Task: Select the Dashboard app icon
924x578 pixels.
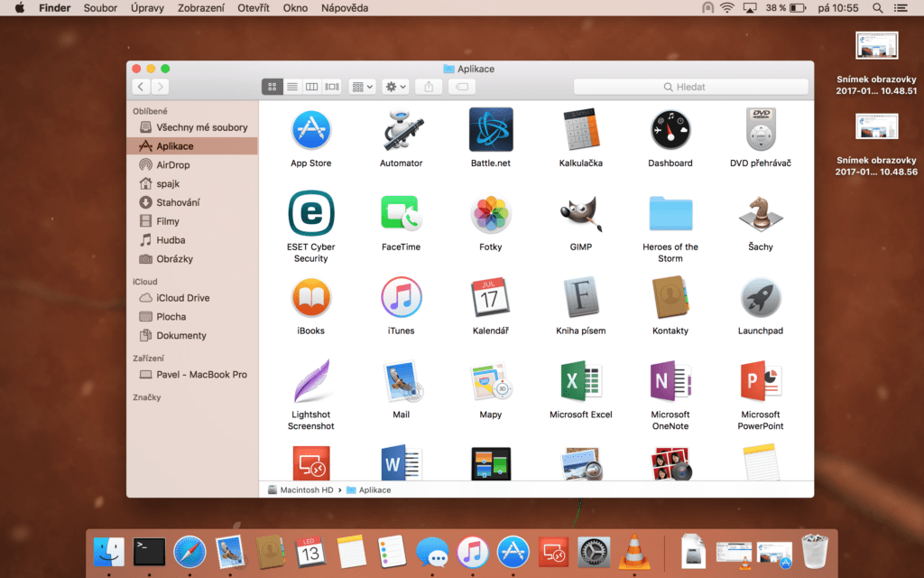Action: 670,130
